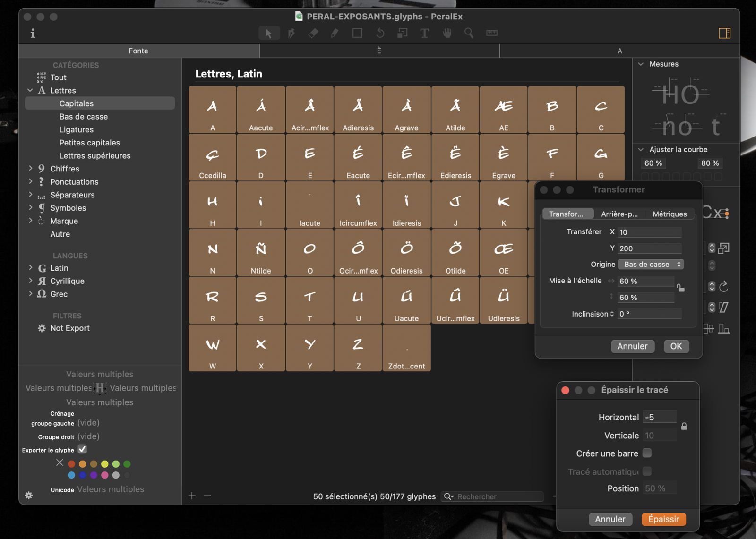Select the Ccedilla glyph cell
The width and height of the screenshot is (756, 539).
pyautogui.click(x=213, y=157)
